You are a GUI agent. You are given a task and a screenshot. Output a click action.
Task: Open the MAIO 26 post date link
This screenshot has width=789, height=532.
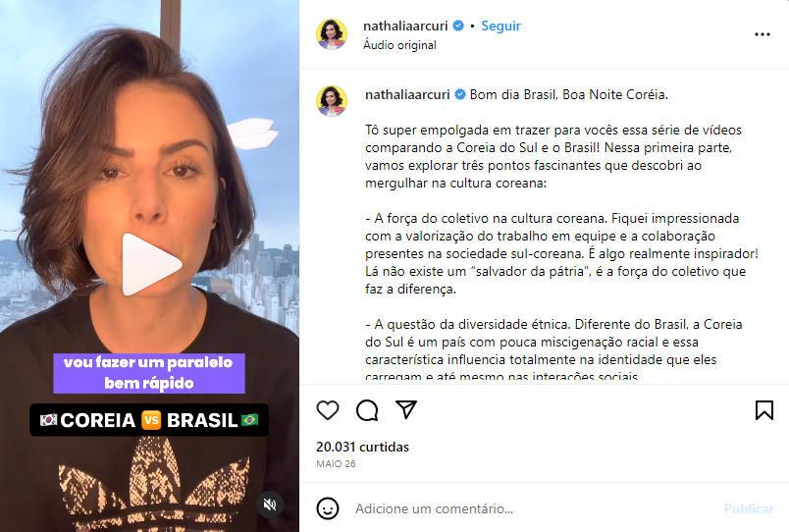(336, 464)
